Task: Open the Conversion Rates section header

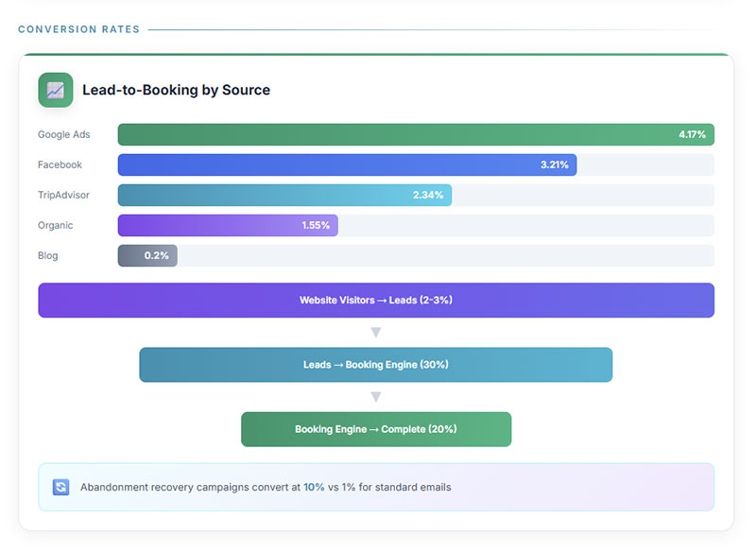Action: (x=79, y=28)
